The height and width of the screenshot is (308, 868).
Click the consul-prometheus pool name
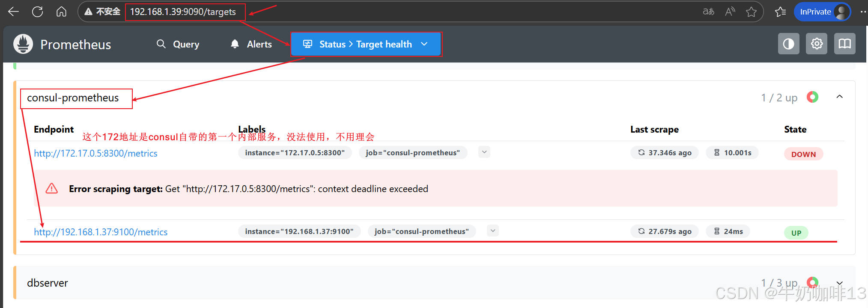[73, 98]
